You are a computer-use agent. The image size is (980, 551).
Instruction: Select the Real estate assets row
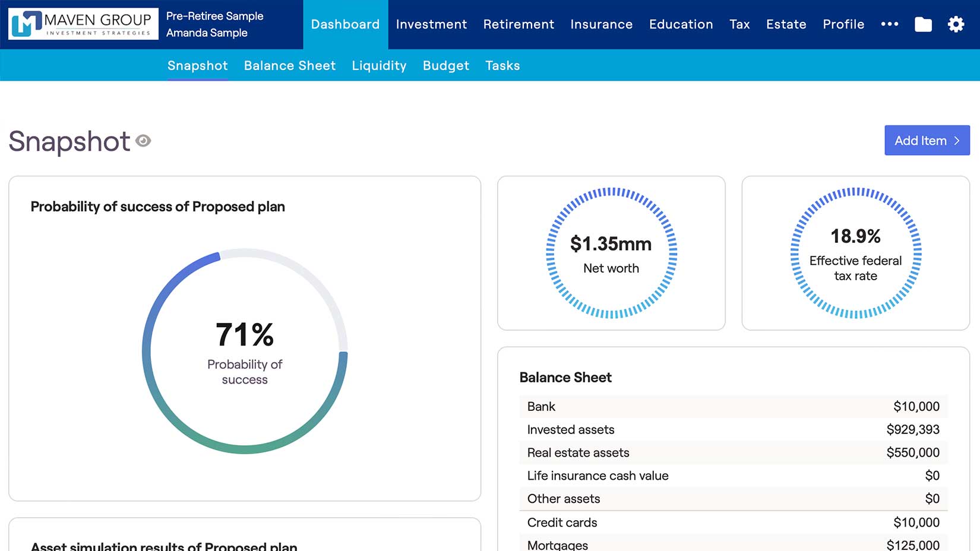pyautogui.click(x=734, y=452)
